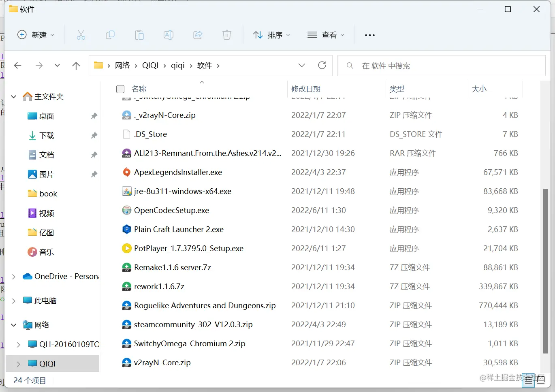Expand the QH-20160109TO computer node

(19, 345)
